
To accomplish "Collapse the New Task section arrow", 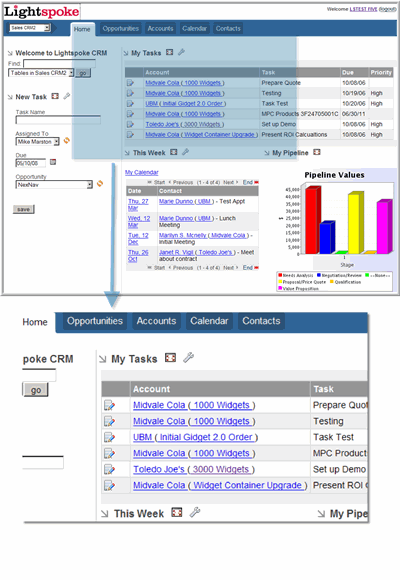I will click(x=10, y=97).
